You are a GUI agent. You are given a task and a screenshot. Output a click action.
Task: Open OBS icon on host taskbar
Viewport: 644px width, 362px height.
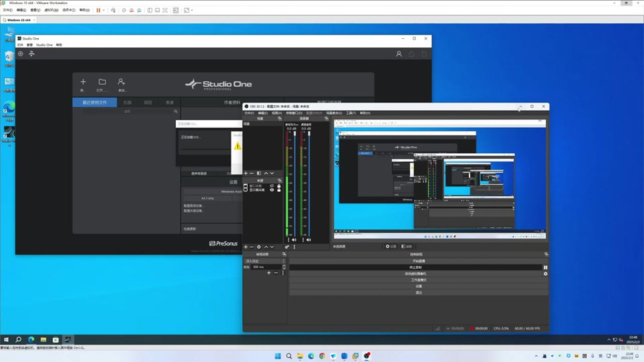click(366, 356)
